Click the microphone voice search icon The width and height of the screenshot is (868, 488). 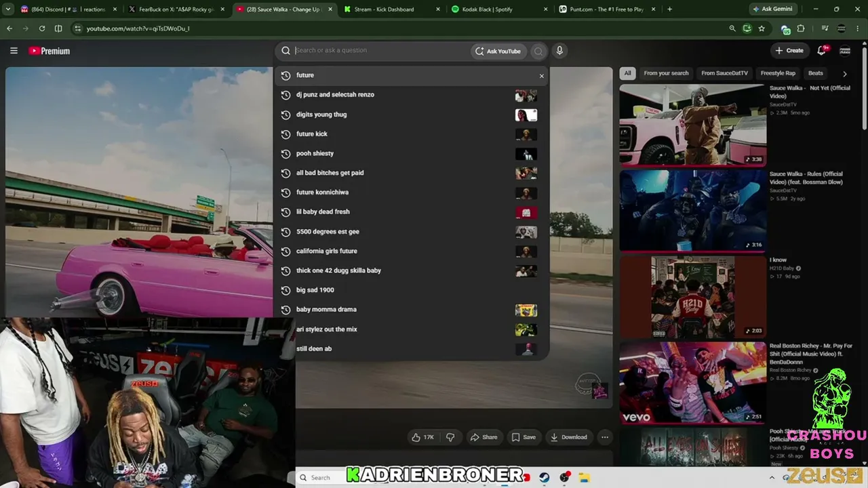[559, 51]
